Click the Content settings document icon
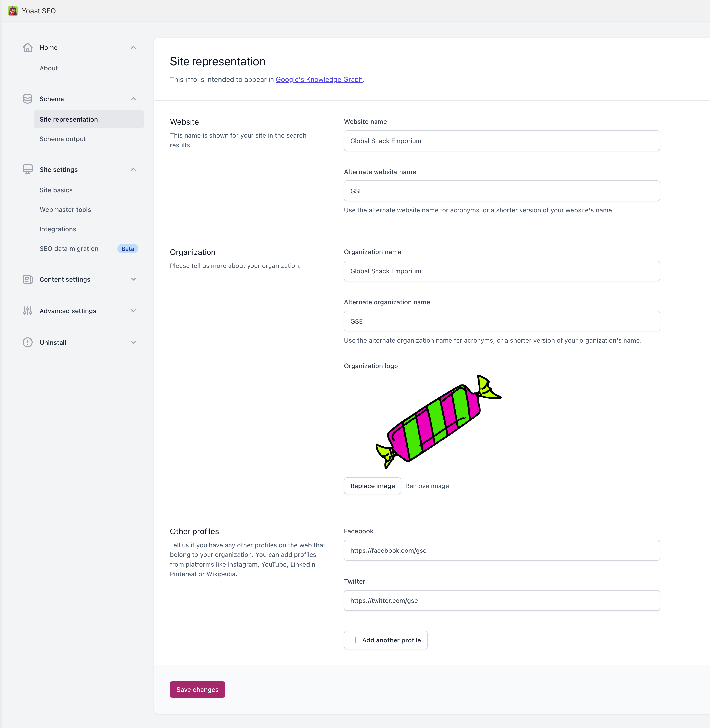Image resolution: width=710 pixels, height=728 pixels. [28, 279]
